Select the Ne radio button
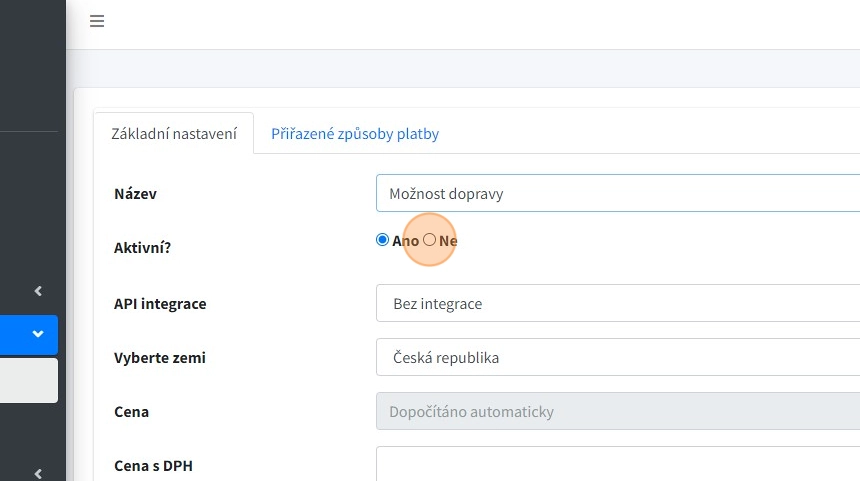Image resolution: width=860 pixels, height=481 pixels. pos(430,240)
